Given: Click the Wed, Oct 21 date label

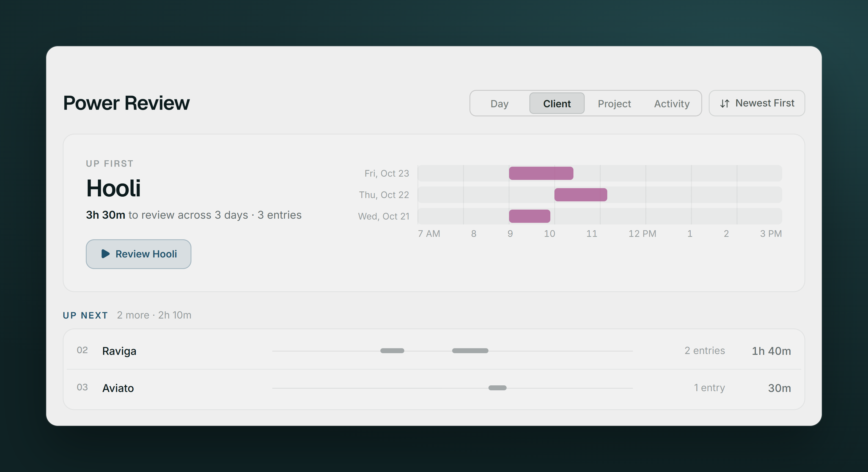Looking at the screenshot, I should 384,216.
